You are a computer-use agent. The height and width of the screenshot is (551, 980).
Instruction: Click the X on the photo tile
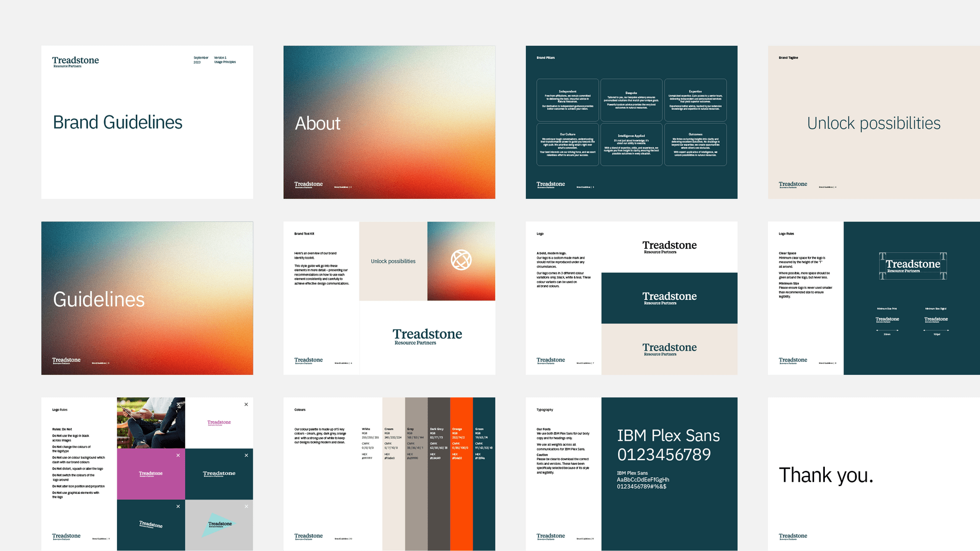[178, 404]
